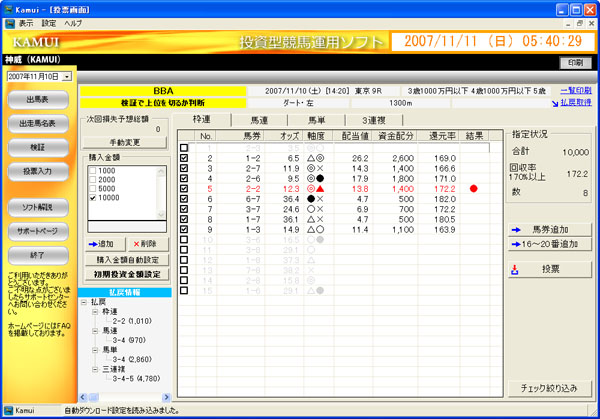Open the 設定 menu
Viewport: 600px width, 419px height.
tap(49, 22)
